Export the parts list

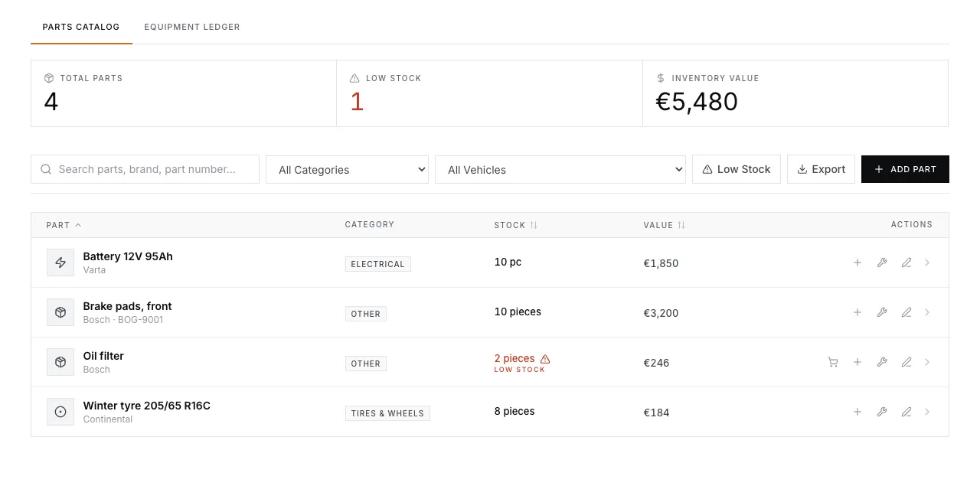(821, 169)
